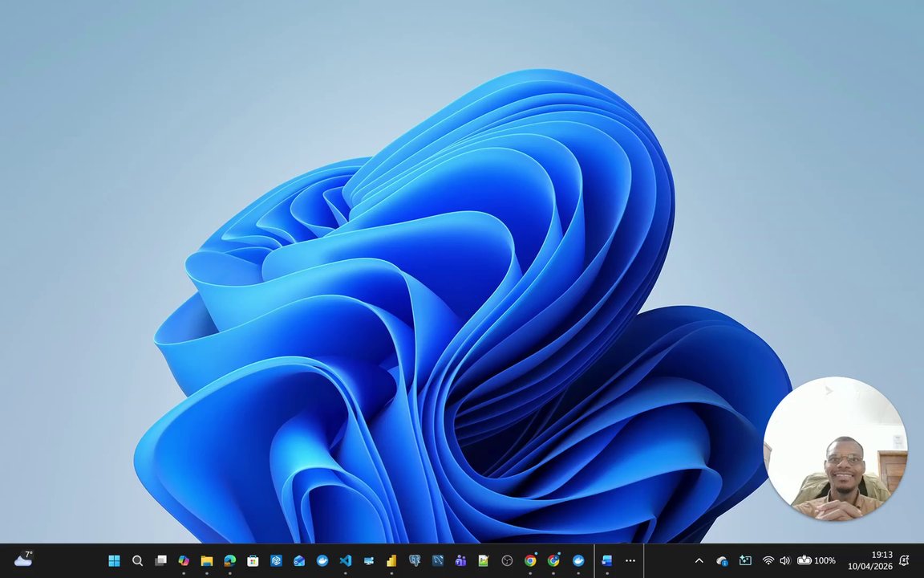Launch Microsoft Teams from the taskbar
The height and width of the screenshot is (578, 924).
(461, 560)
